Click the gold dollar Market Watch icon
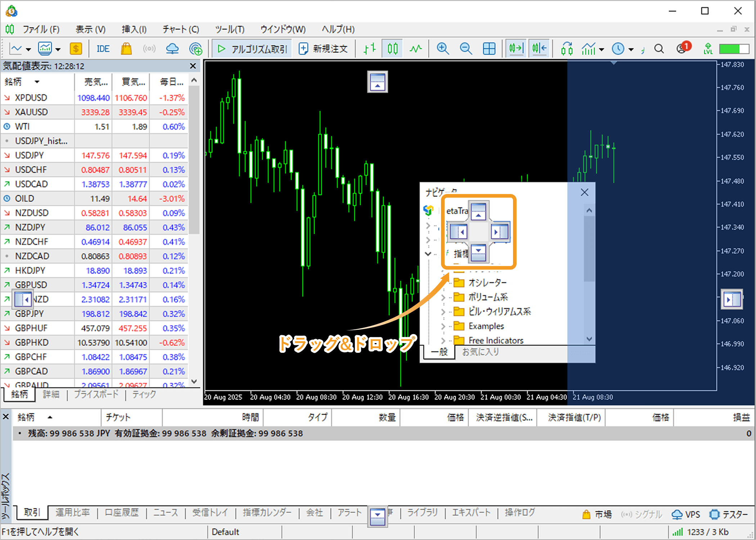This screenshot has width=756, height=540. coord(76,49)
